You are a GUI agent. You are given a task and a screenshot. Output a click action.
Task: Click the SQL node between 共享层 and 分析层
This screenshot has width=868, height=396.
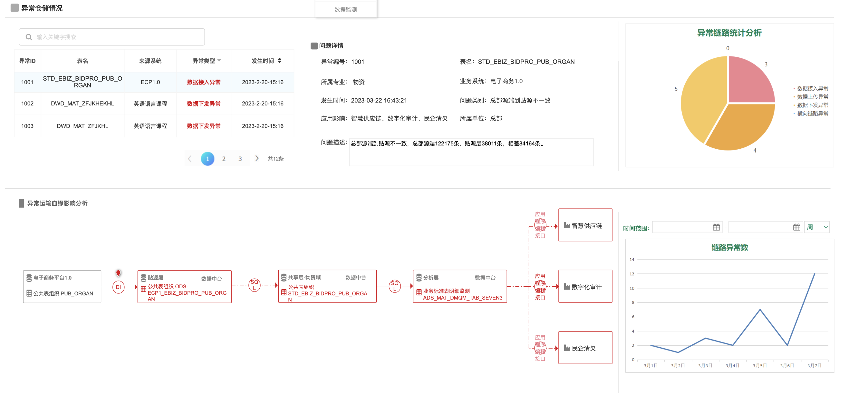(x=395, y=286)
